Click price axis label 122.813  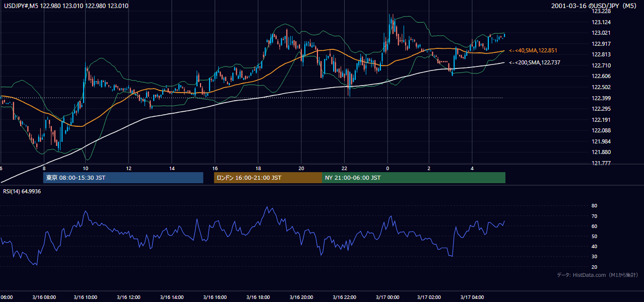(x=601, y=55)
